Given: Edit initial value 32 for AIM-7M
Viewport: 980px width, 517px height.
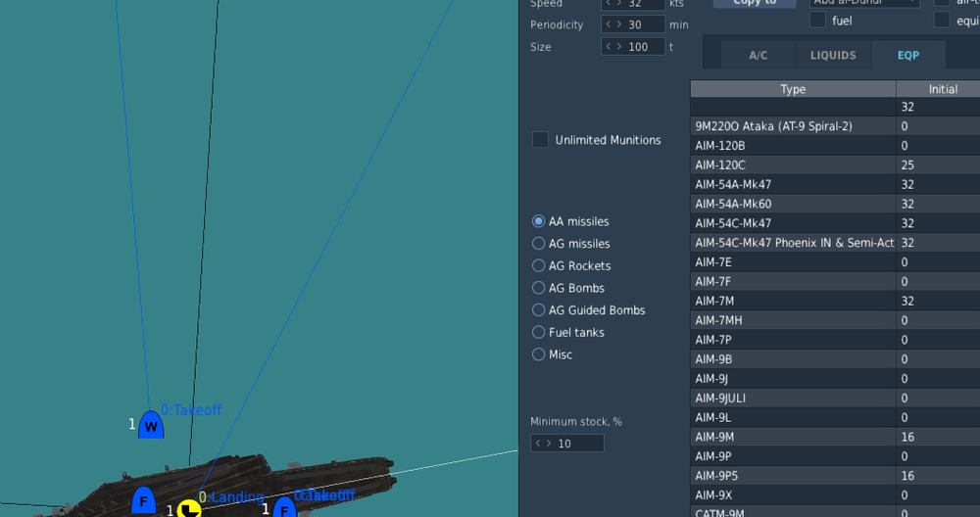Looking at the screenshot, I should [x=938, y=301].
